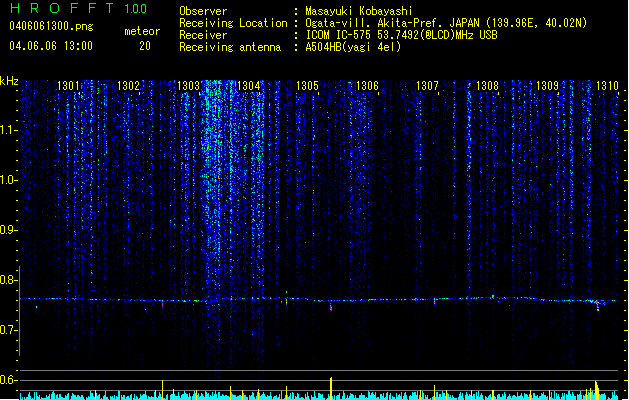Click the meteor label
Image resolution: width=629 pixels, height=400 pixels.
(x=142, y=31)
